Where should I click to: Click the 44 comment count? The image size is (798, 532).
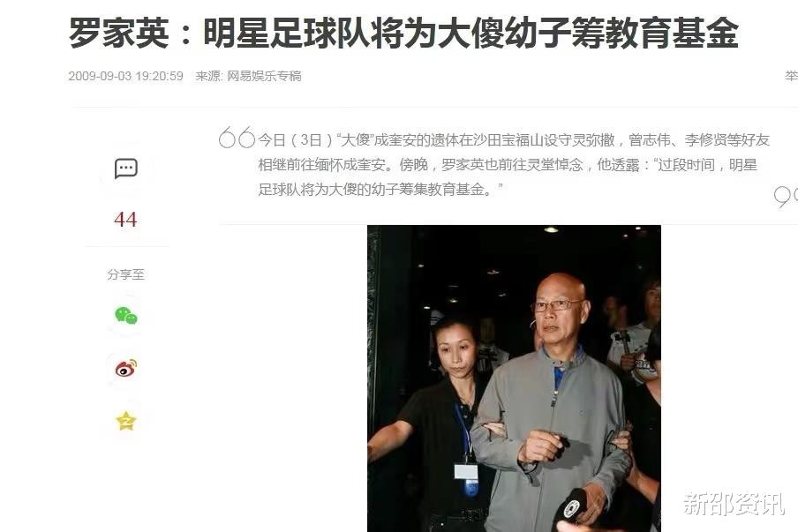point(125,220)
